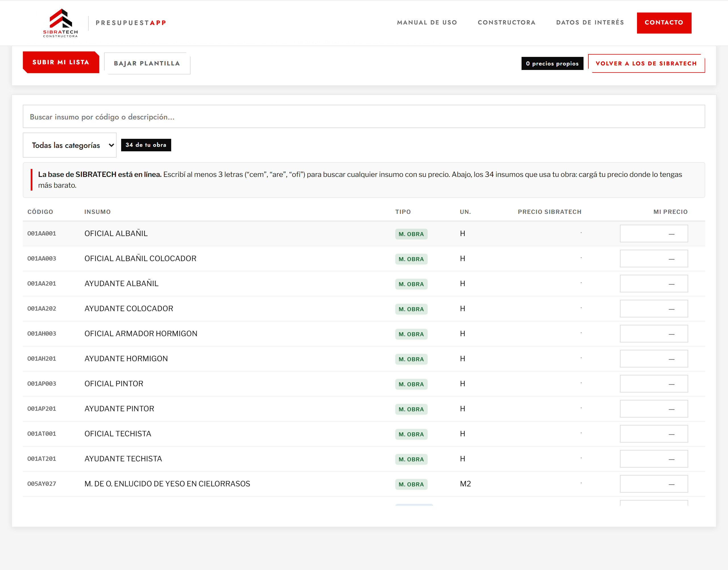Go to the Constructora menu item
This screenshot has height=570, width=728.
[x=506, y=22]
